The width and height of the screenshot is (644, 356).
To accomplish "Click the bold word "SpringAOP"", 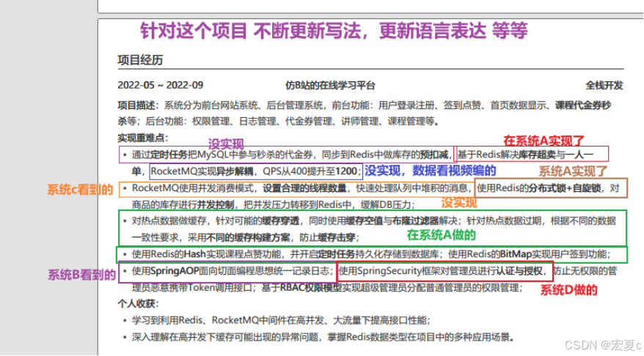I will tap(175, 271).
